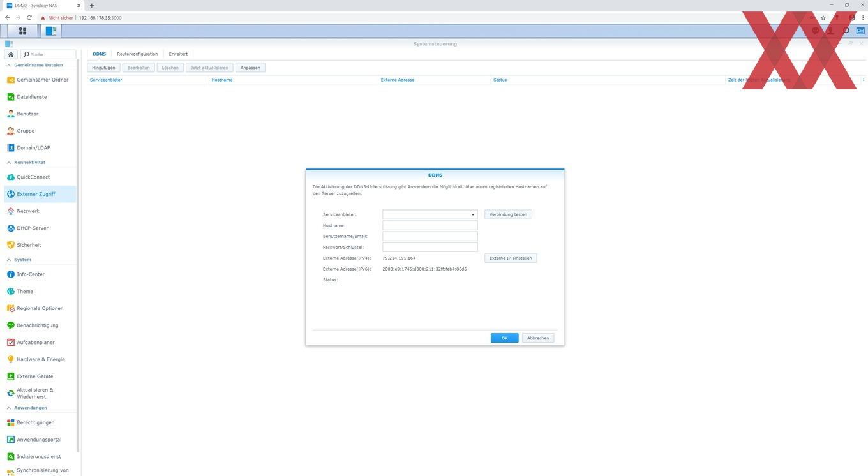Click the Hinzufügen button
868x476 pixels.
point(103,68)
